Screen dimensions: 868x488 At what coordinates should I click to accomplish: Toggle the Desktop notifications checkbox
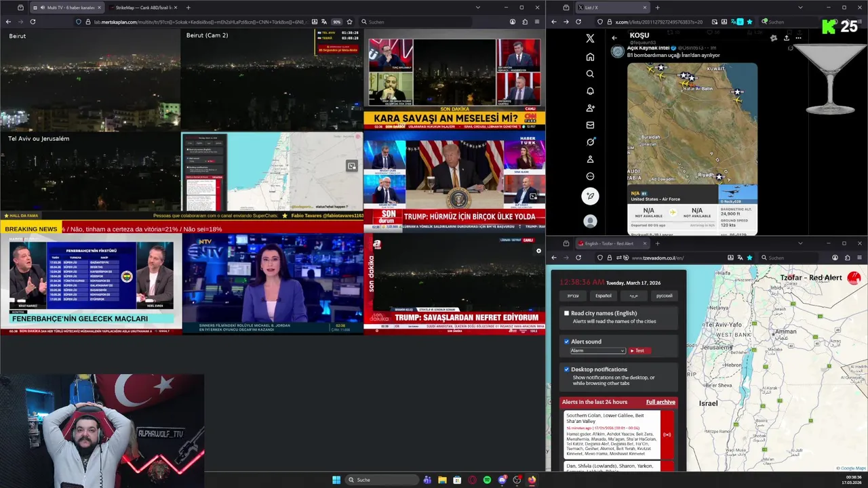coord(567,369)
